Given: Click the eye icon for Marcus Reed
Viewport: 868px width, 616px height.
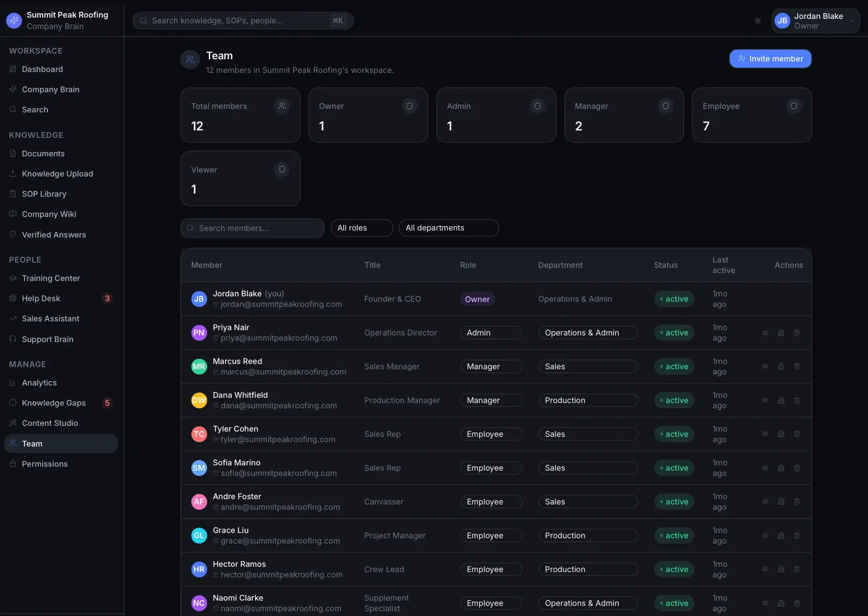Looking at the screenshot, I should point(765,366).
